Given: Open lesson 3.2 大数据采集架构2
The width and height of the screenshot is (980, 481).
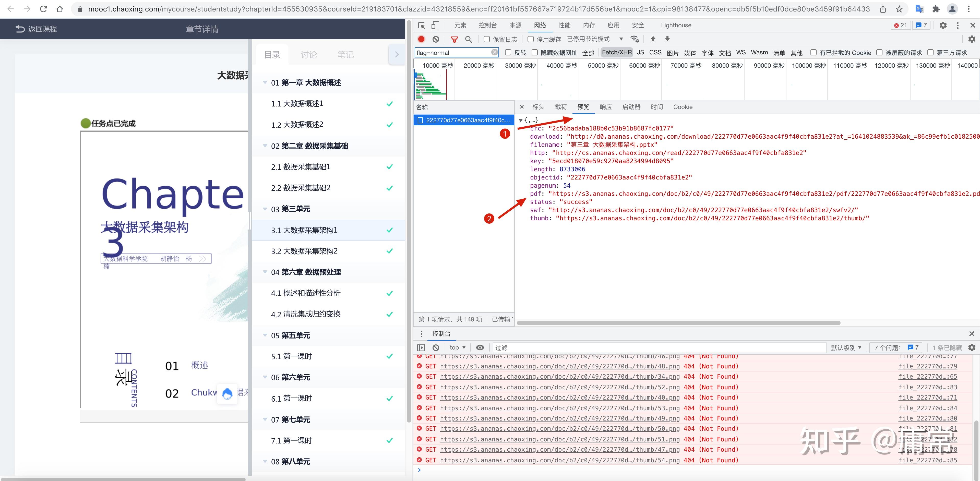Looking at the screenshot, I should pos(328,251).
